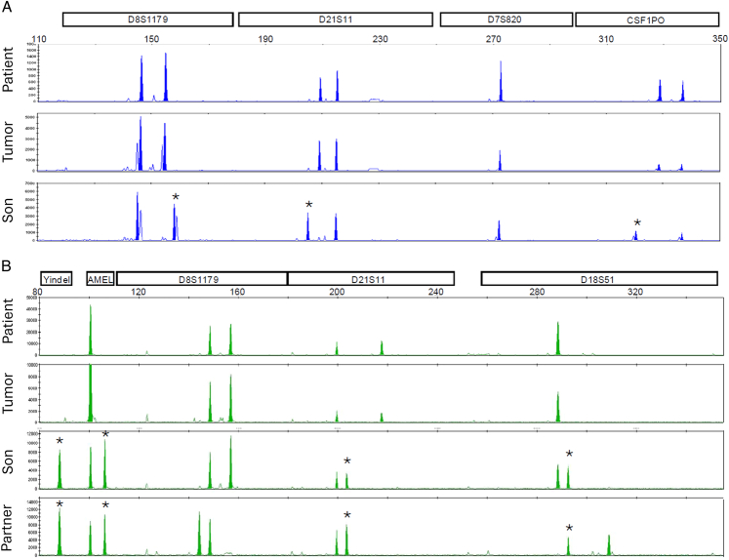This screenshot has height=560, width=729.
Task: Click the Yindel marker box
Action: pyautogui.click(x=57, y=279)
